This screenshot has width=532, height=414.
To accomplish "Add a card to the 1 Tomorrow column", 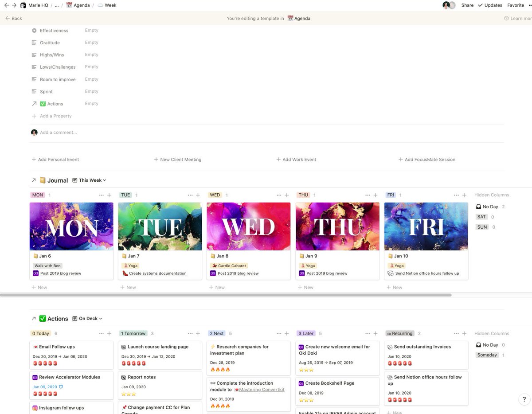I will coord(198,333).
